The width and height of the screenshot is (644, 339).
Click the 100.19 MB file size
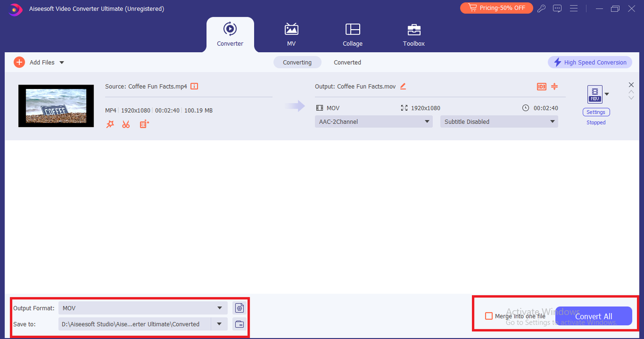(198, 110)
